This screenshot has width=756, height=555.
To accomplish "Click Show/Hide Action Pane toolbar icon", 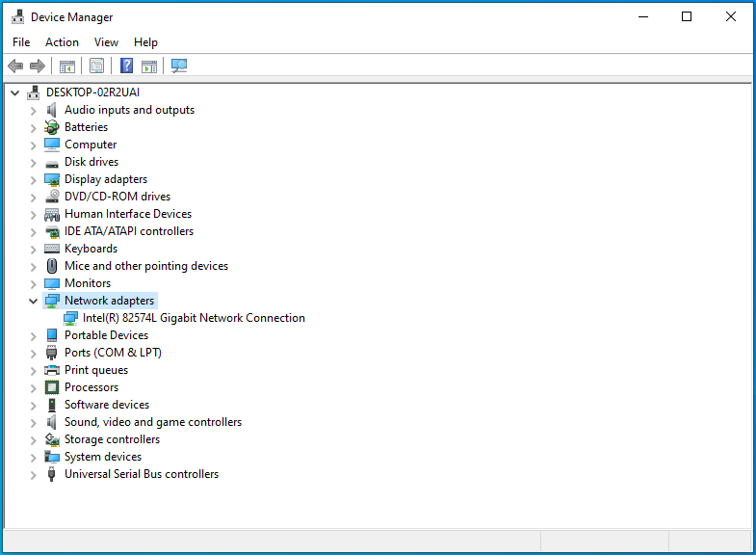I will point(149,66).
